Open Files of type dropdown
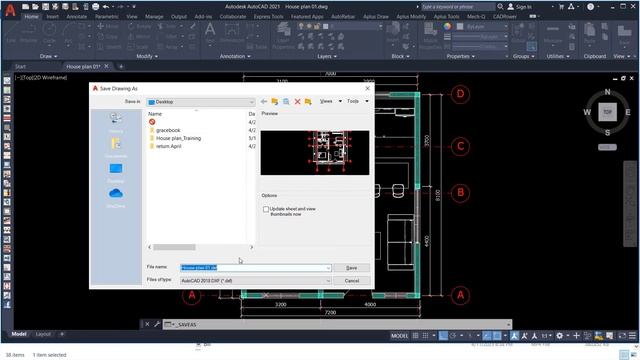Image resolution: width=640 pixels, height=360 pixels. pyautogui.click(x=256, y=280)
